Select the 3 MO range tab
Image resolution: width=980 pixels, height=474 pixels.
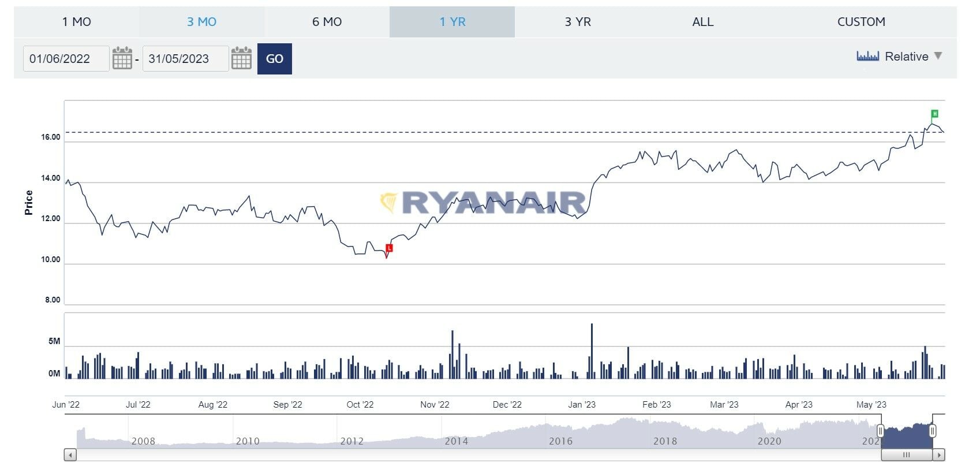pyautogui.click(x=201, y=22)
